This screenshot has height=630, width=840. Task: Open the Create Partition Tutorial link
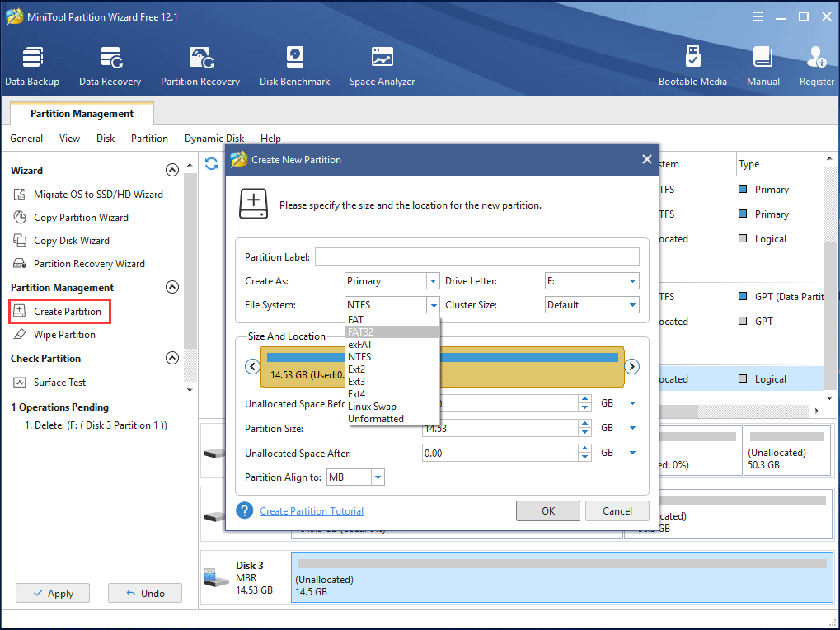tap(312, 511)
